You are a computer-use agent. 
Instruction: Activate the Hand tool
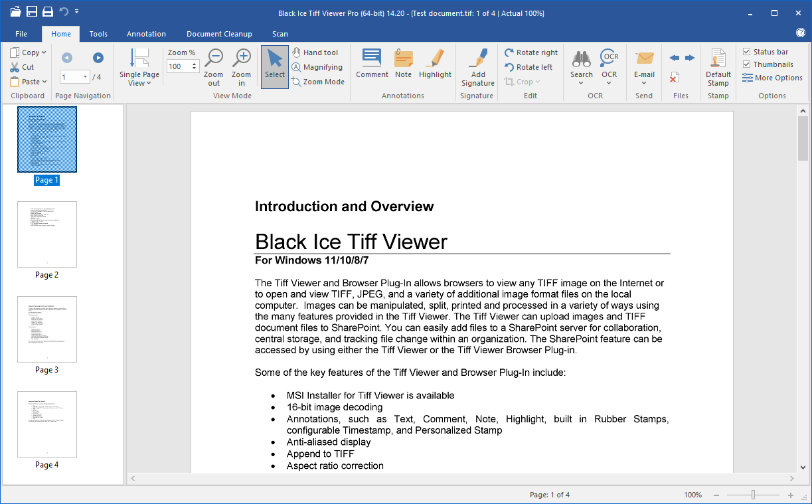click(315, 52)
